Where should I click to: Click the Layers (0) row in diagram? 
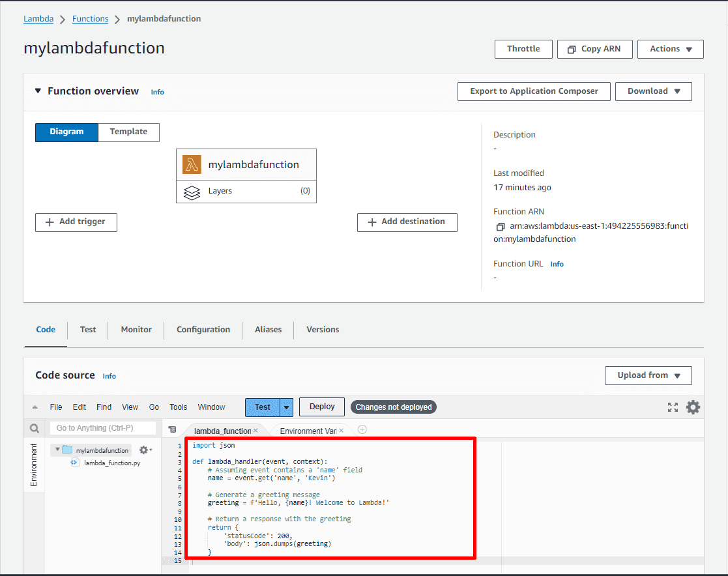click(246, 191)
